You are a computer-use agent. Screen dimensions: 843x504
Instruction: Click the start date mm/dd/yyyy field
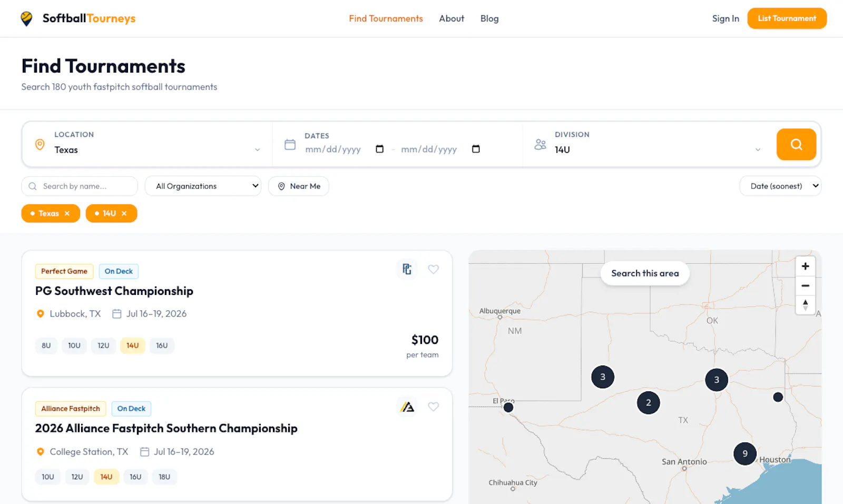pyautogui.click(x=333, y=150)
